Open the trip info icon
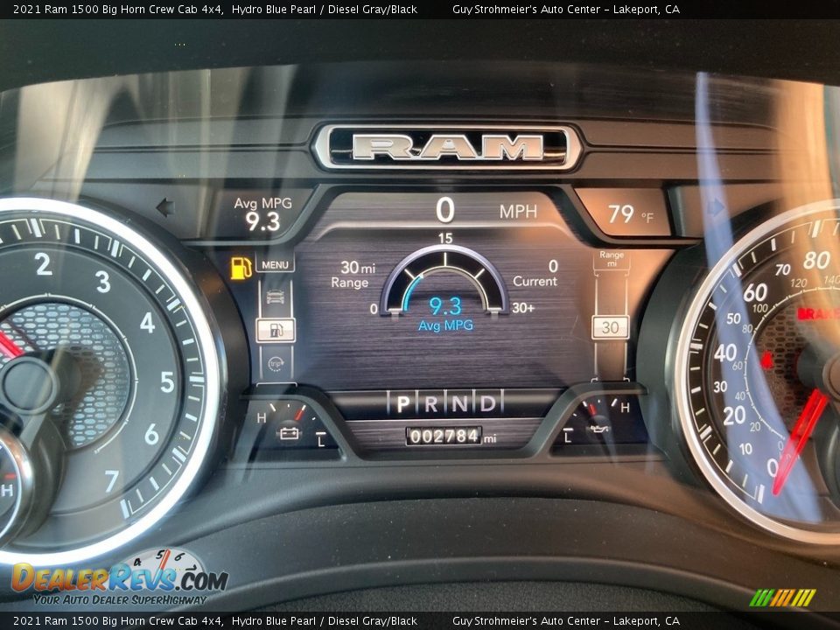Screen dimensions: 840x630 (x=276, y=363)
